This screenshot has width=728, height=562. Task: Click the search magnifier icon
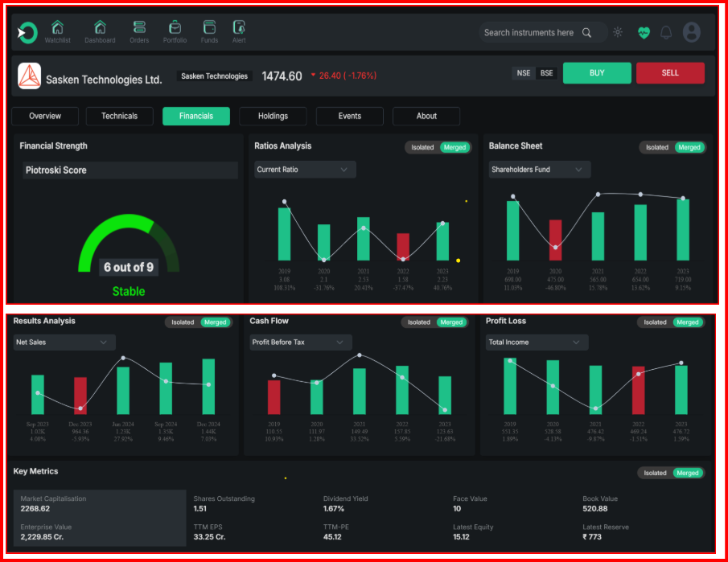(x=587, y=32)
